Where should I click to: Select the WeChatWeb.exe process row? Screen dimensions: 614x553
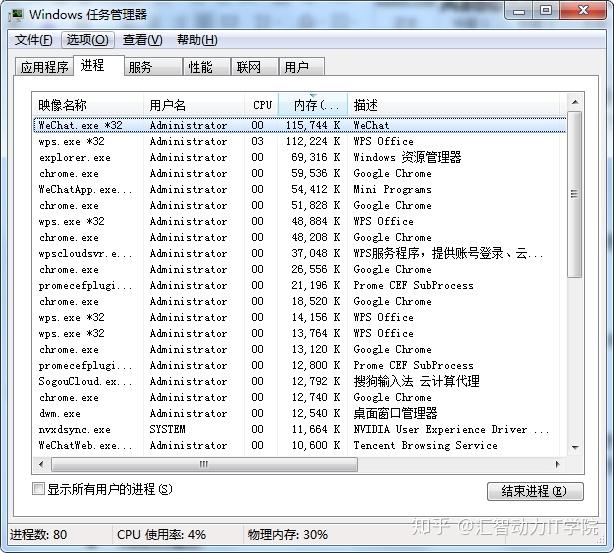coord(300,445)
